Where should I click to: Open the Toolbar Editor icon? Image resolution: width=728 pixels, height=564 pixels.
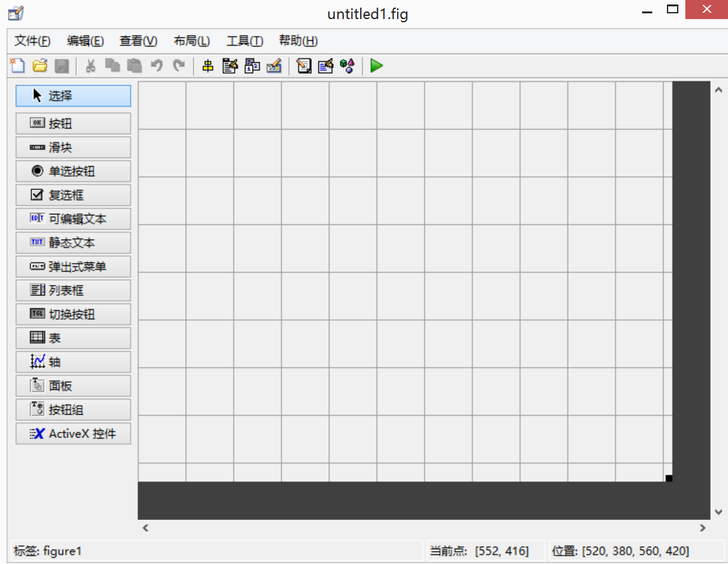274,65
